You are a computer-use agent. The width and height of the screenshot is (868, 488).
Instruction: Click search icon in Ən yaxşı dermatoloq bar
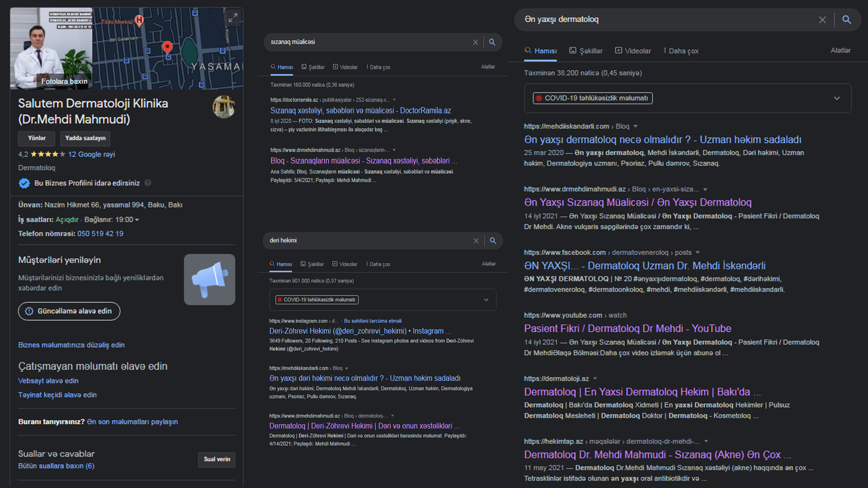(x=847, y=19)
